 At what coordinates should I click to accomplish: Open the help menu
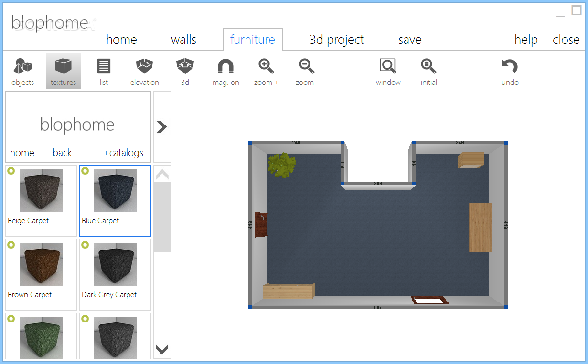(x=526, y=40)
